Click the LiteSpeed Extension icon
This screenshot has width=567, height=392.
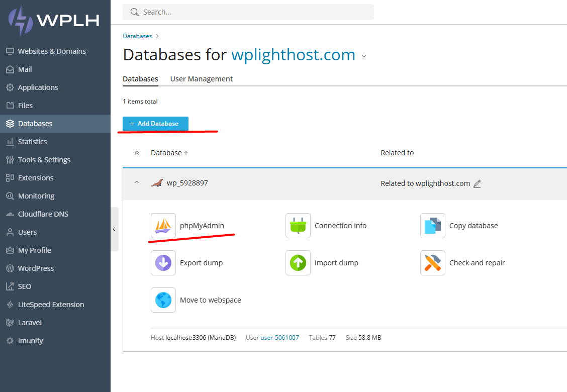coord(10,305)
